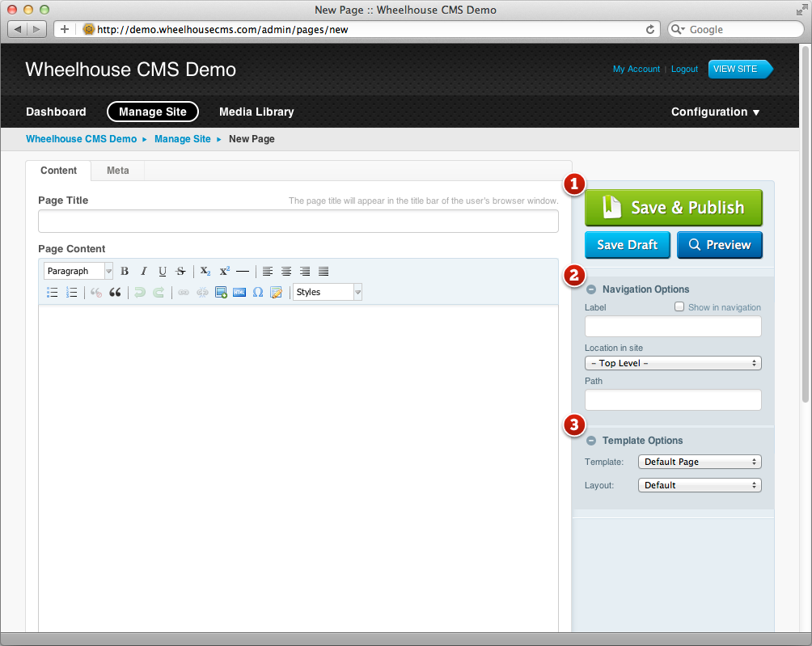Image resolution: width=812 pixels, height=646 pixels.
Task: Switch to the Meta tab
Action: point(118,171)
